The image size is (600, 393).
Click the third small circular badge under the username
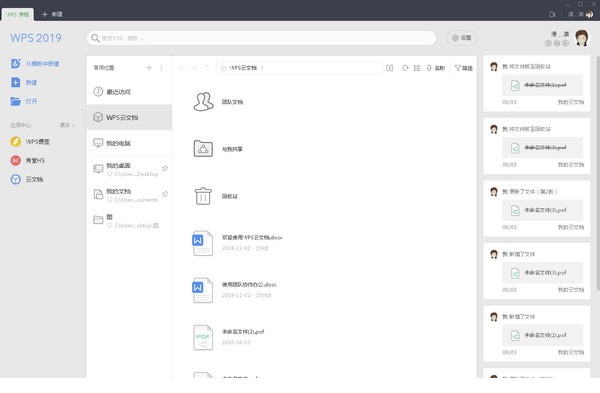pos(565,43)
